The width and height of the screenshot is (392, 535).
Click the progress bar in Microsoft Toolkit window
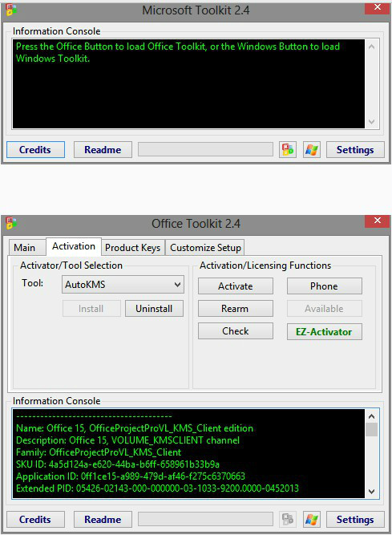point(205,150)
